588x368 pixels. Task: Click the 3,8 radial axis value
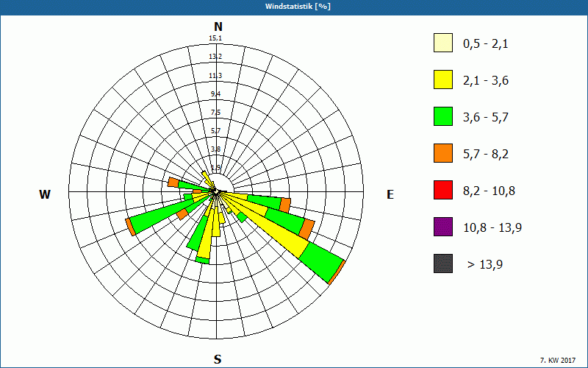point(215,149)
